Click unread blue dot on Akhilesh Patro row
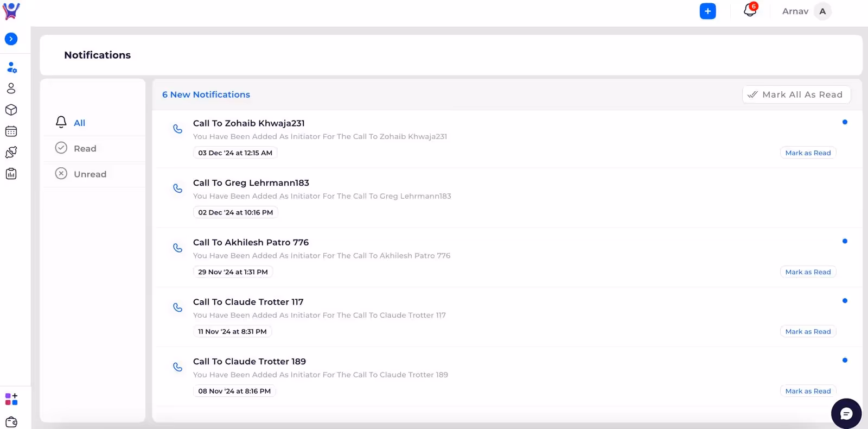The height and width of the screenshot is (429, 868). (845, 241)
